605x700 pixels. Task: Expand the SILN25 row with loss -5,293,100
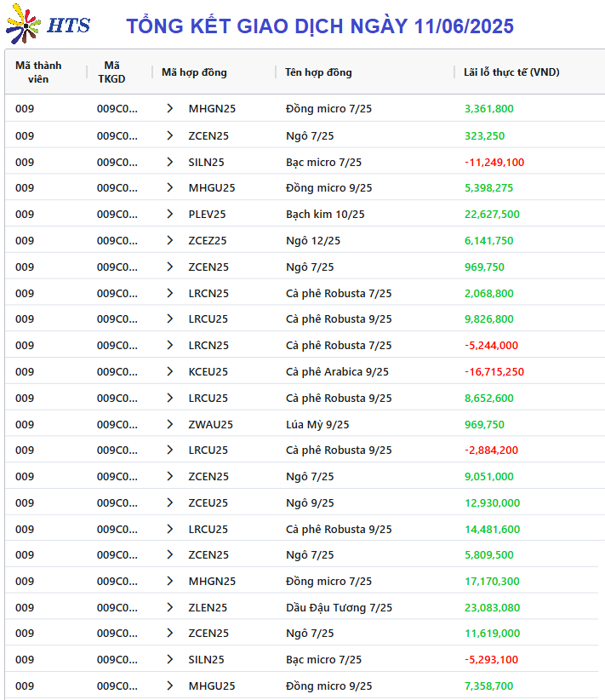tap(169, 659)
